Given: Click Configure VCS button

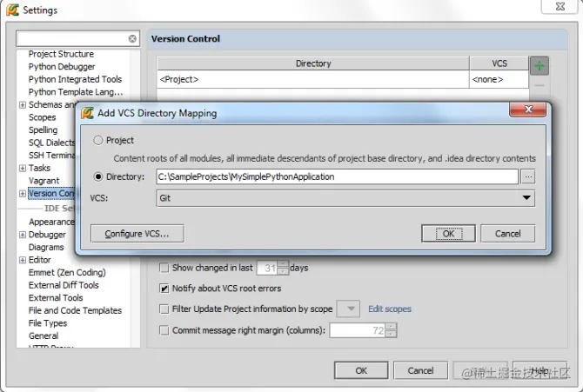Looking at the screenshot, I should pyautogui.click(x=137, y=234).
